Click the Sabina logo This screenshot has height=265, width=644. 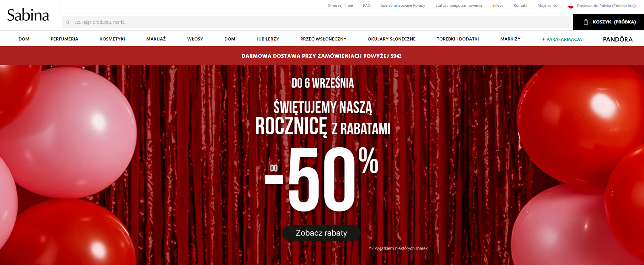point(28,15)
